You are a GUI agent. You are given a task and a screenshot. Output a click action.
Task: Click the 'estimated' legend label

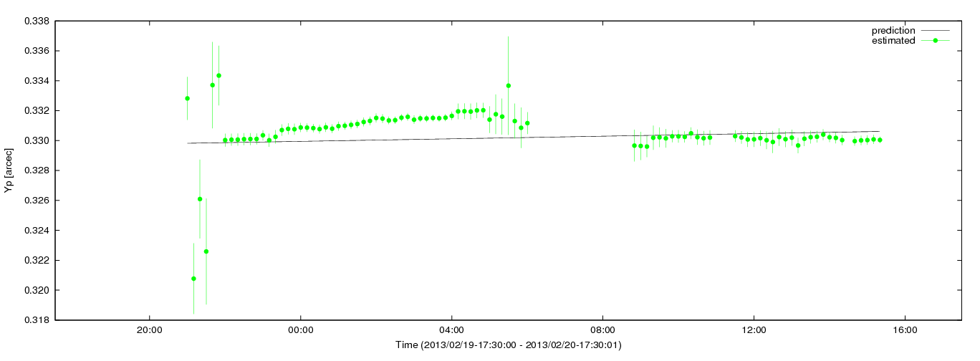tap(893, 41)
